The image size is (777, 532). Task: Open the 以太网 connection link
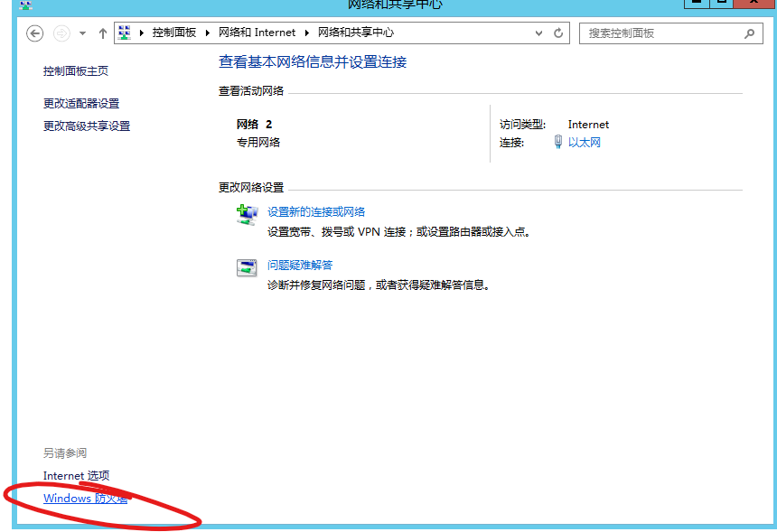tap(585, 143)
